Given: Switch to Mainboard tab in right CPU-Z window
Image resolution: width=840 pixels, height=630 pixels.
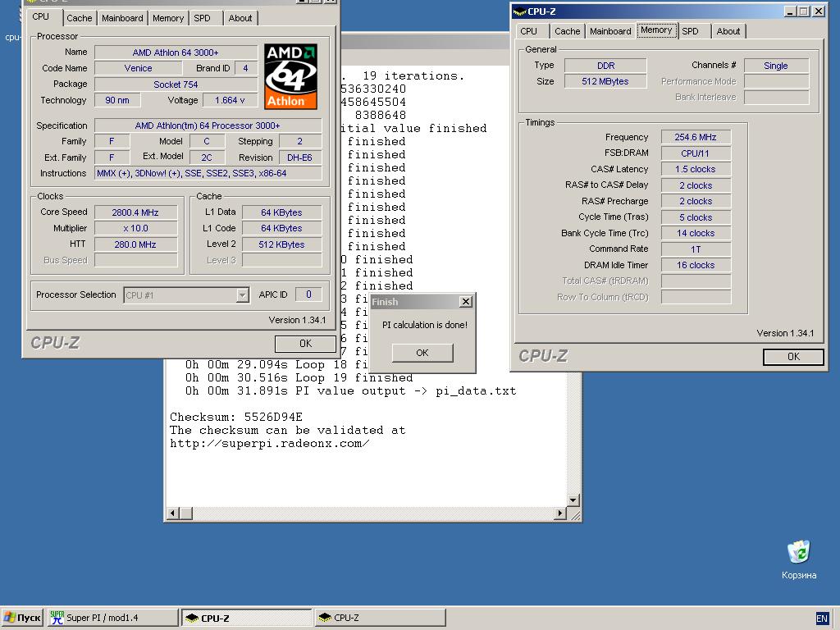Looking at the screenshot, I should pos(610,32).
